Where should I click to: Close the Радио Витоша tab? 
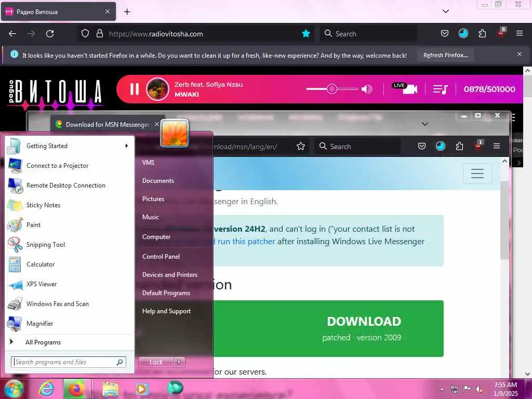(107, 11)
